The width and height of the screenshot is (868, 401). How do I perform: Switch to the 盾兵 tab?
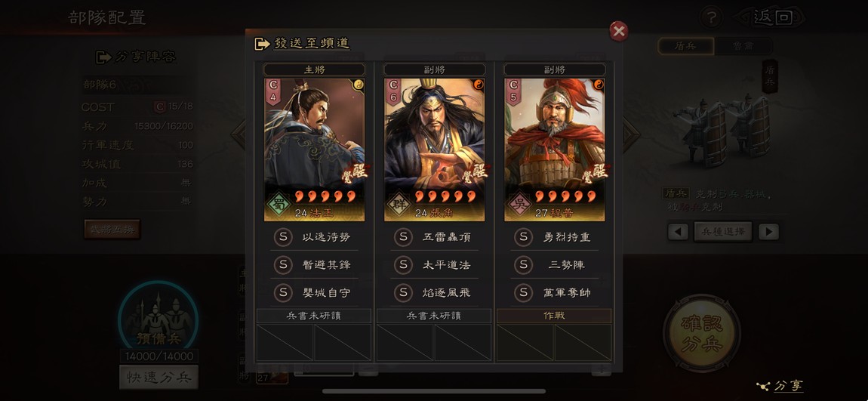pyautogui.click(x=686, y=47)
